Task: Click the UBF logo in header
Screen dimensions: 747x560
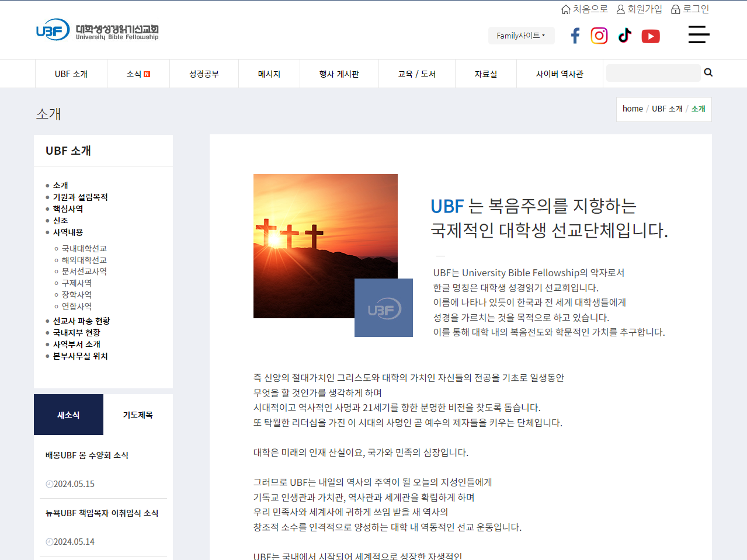Action: pyautogui.click(x=97, y=30)
